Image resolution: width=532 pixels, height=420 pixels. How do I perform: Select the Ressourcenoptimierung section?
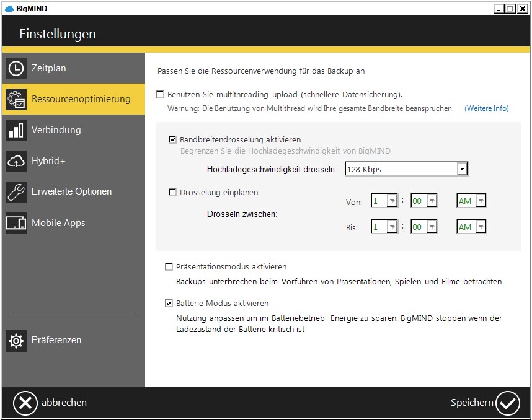point(74,99)
